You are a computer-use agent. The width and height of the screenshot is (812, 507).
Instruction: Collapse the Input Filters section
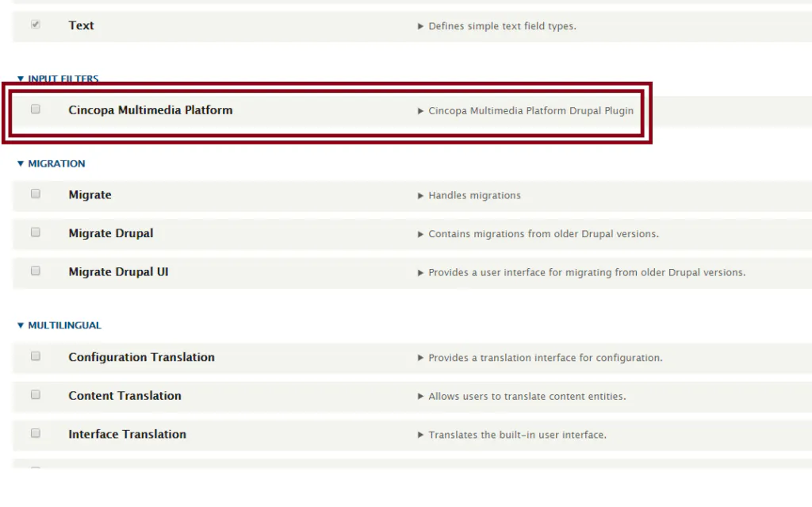pyautogui.click(x=21, y=79)
